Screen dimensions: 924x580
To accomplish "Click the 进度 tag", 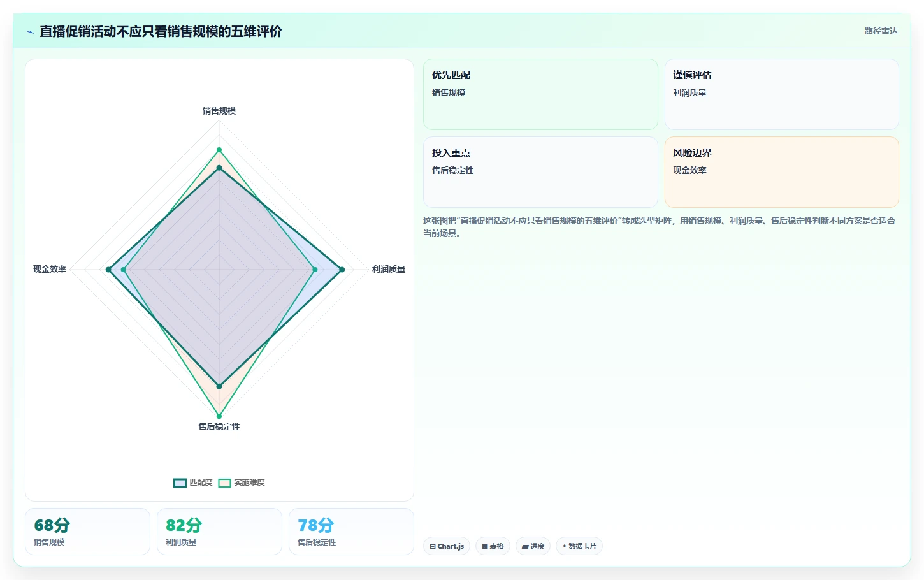I will tap(533, 546).
